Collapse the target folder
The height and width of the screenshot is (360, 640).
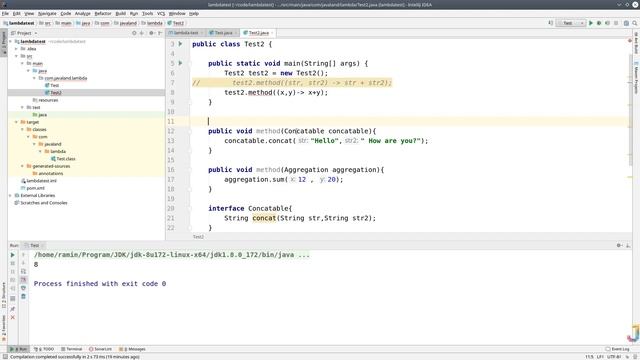pos(17,122)
